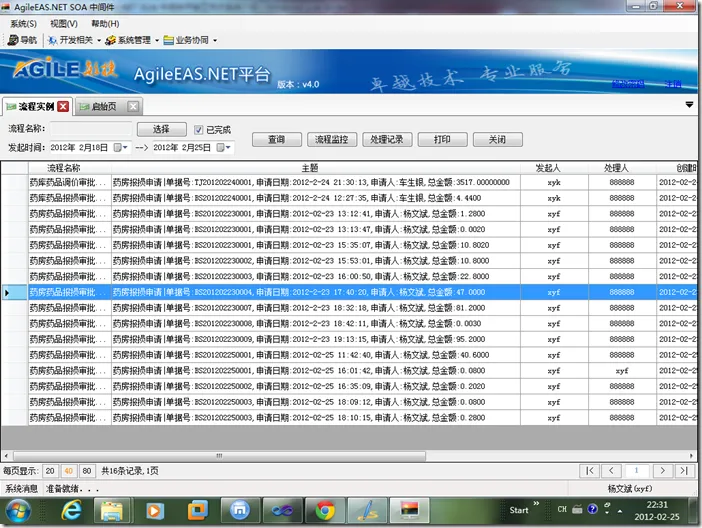Set page size to 80 records

point(87,471)
